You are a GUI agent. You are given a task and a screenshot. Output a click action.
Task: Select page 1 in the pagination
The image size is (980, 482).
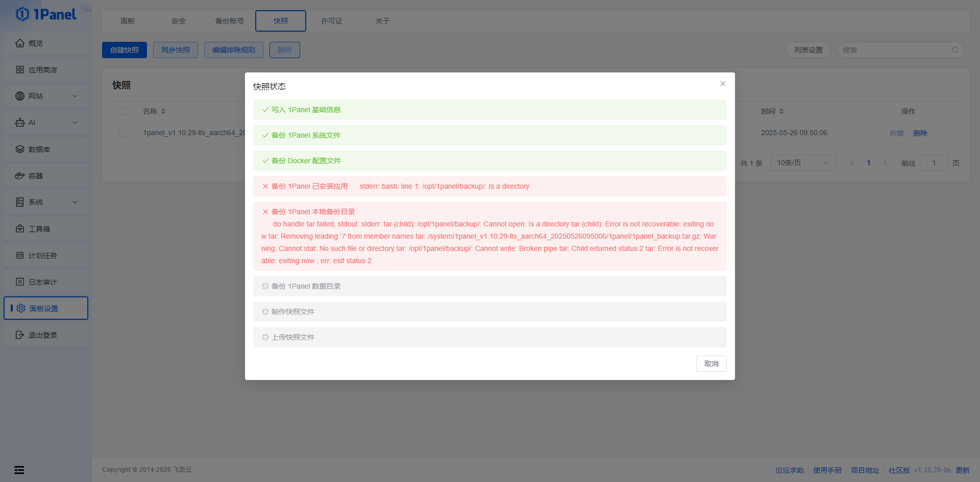coord(869,163)
